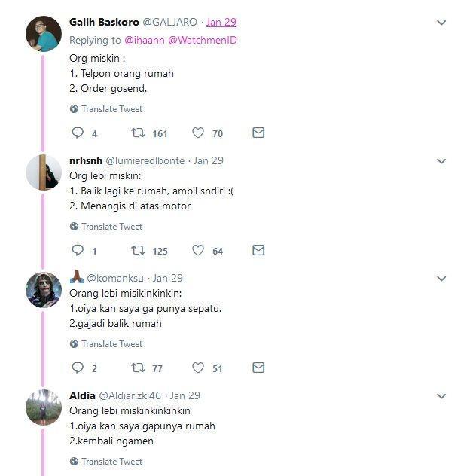Open the @ihaann mention link
This screenshot has width=476, height=476.
click(145, 41)
